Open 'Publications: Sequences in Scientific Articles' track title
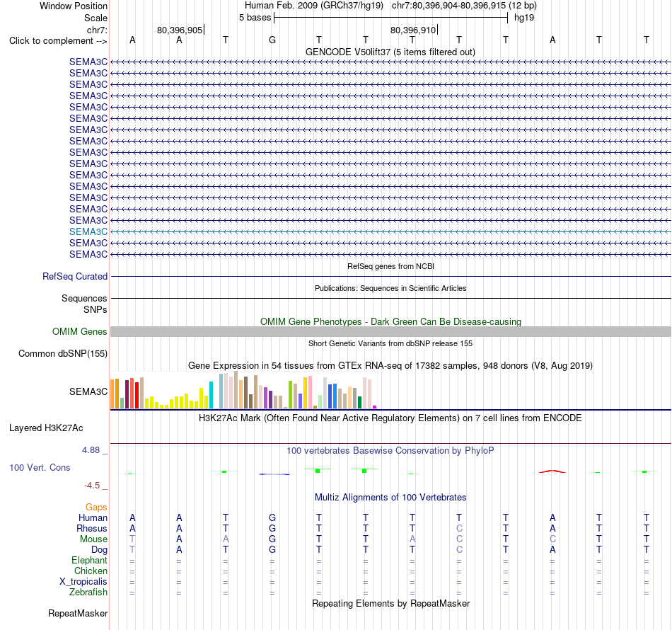 390,288
